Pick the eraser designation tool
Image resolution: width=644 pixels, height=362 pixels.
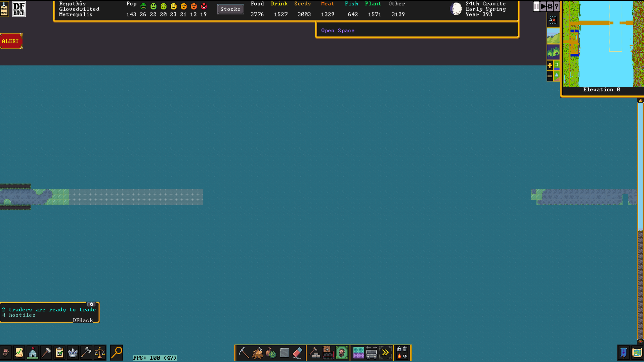[298, 353]
